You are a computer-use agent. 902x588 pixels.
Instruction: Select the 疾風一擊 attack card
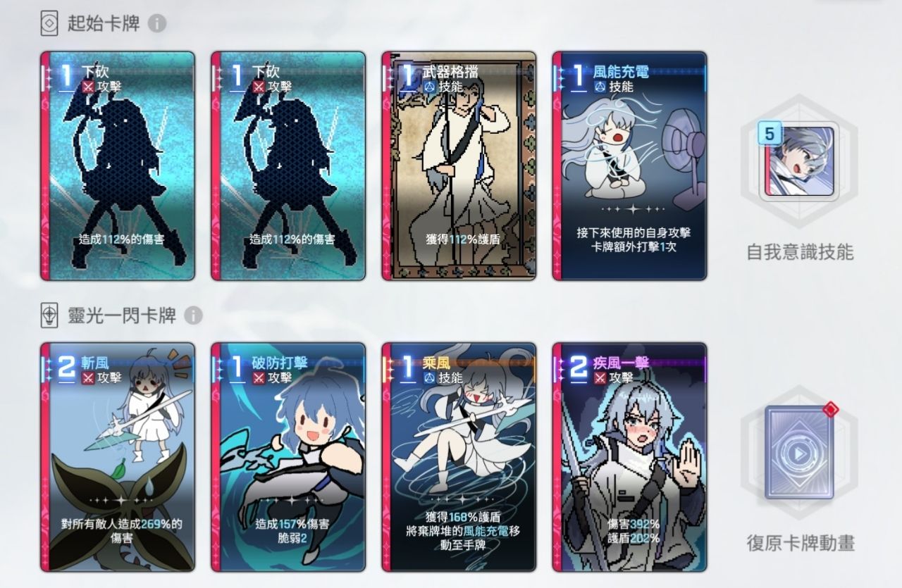629,457
